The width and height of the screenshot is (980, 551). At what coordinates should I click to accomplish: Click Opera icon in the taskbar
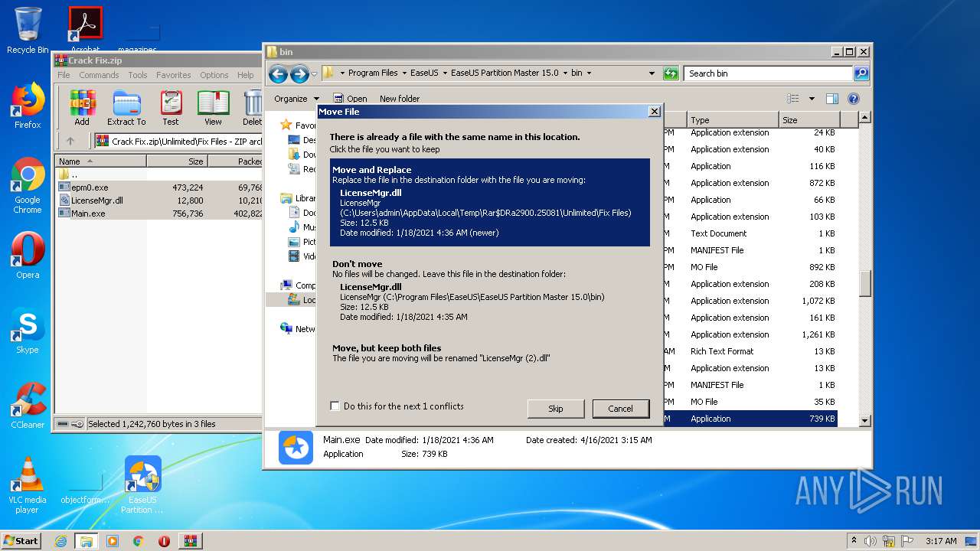(164, 541)
